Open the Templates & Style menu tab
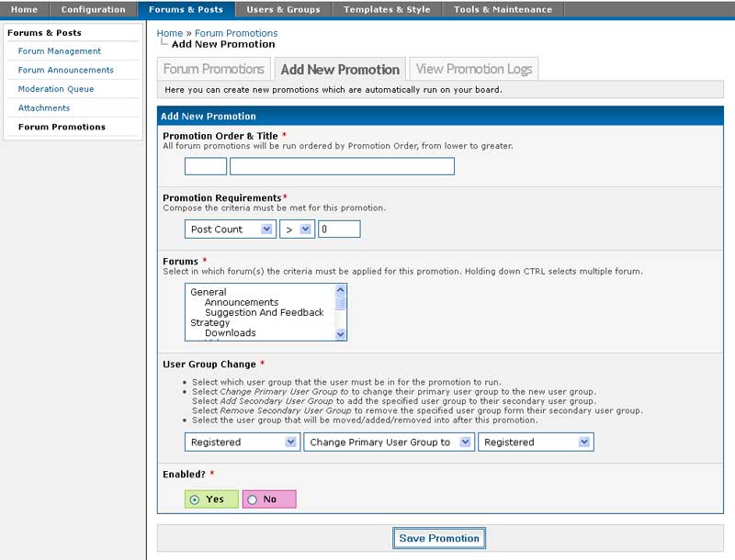 click(387, 10)
